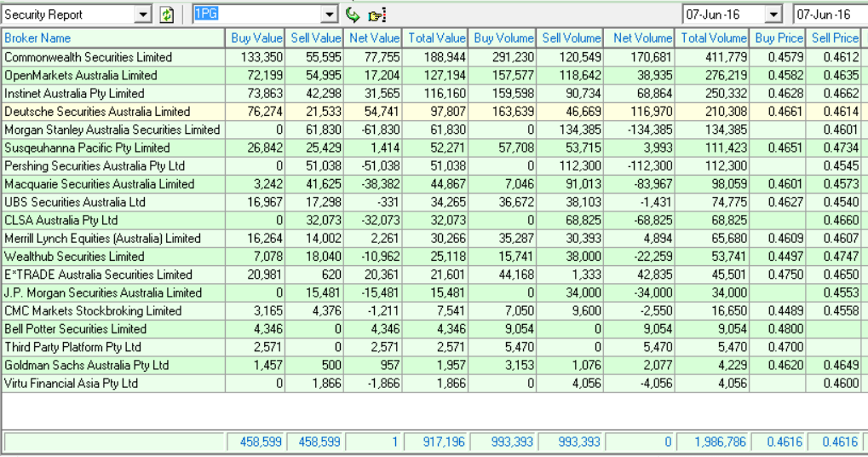868x457 pixels.
Task: Click Virtu sell price 0.4600
Action: tap(834, 384)
